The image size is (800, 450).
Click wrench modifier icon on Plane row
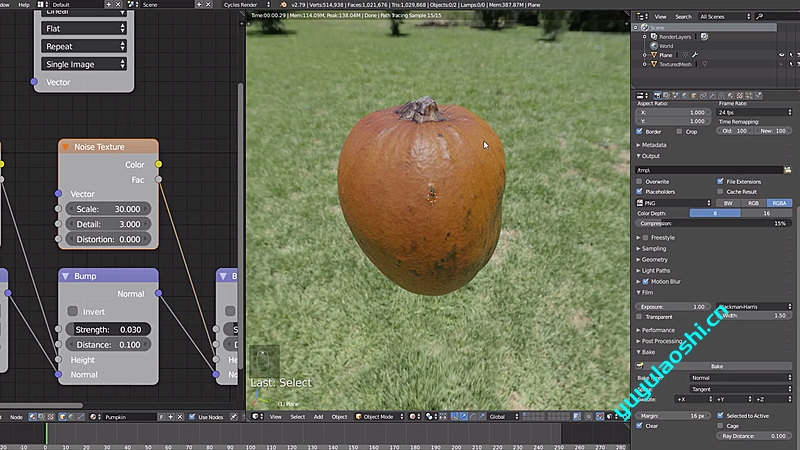pyautogui.click(x=695, y=55)
